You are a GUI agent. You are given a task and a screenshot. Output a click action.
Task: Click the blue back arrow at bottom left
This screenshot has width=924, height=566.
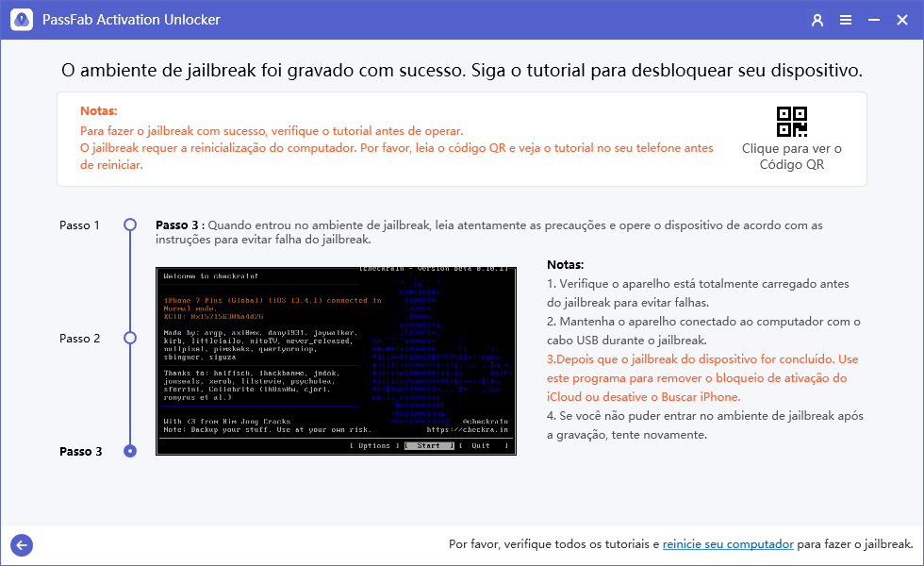click(21, 545)
